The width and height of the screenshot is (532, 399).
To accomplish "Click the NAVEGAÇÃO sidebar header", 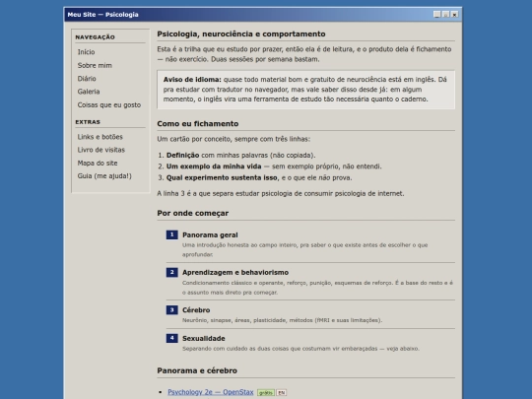I will 95,37.
